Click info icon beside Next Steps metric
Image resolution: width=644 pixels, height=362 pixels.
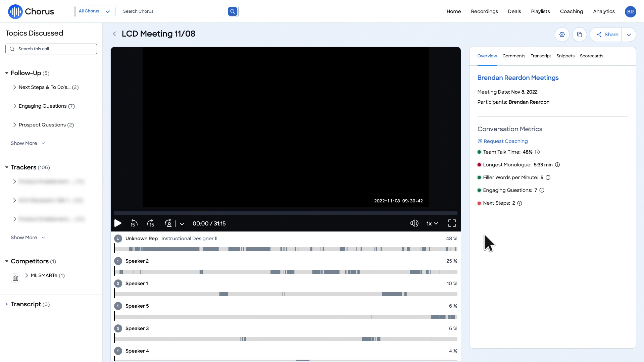(x=519, y=203)
